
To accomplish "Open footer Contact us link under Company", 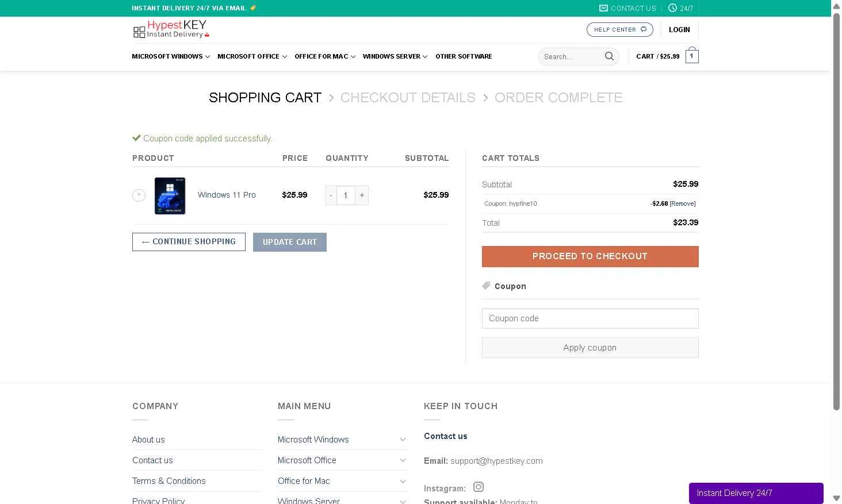I will pyautogui.click(x=152, y=460).
